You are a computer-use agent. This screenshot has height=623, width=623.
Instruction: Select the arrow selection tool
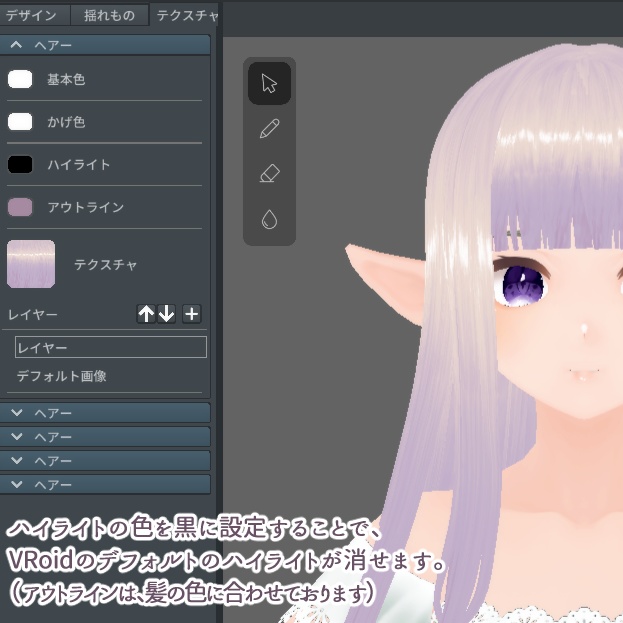click(269, 83)
